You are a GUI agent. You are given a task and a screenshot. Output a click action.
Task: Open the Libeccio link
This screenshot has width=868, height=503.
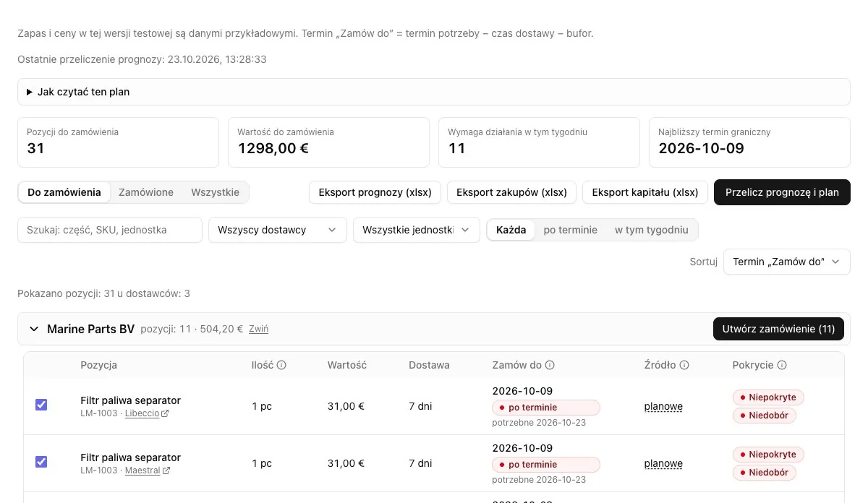click(142, 413)
